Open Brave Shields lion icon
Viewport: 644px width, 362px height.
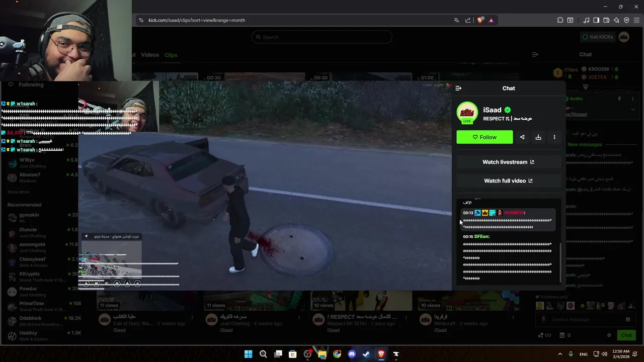click(x=480, y=20)
